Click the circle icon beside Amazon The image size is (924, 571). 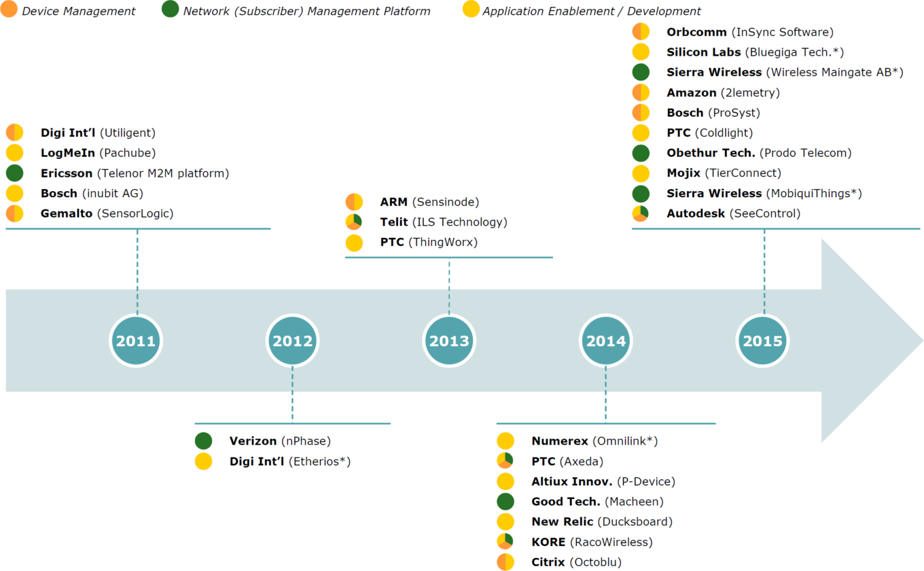(x=641, y=92)
